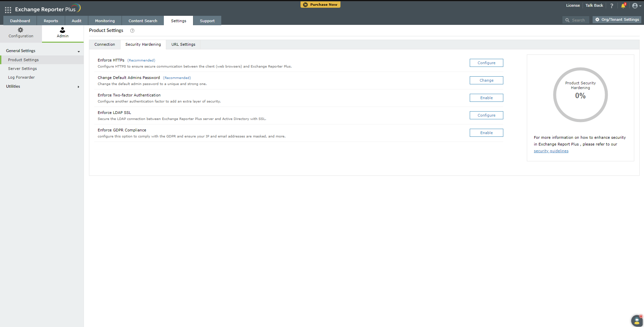Collapse the General Settings section
This screenshot has height=327, width=644.
click(x=42, y=51)
